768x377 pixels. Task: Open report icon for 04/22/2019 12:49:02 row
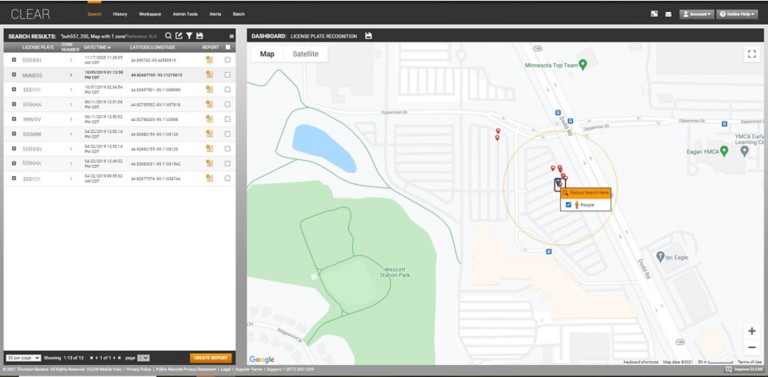209,163
